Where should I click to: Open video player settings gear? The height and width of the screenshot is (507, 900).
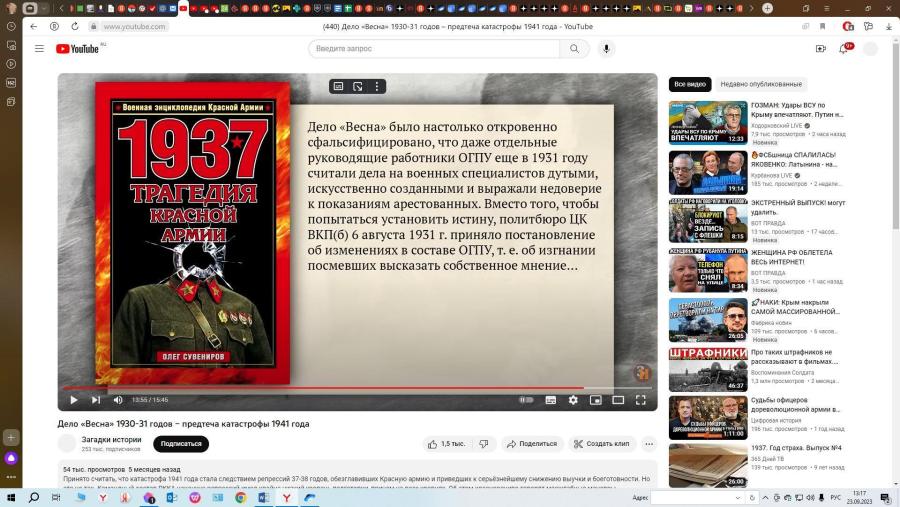pyautogui.click(x=573, y=400)
